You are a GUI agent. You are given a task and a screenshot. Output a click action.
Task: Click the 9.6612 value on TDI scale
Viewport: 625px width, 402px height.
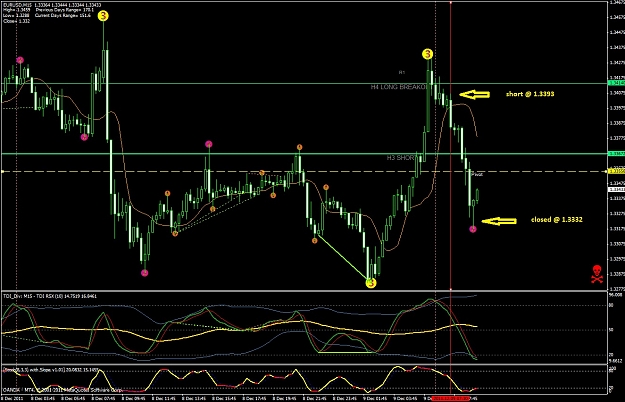[x=616, y=361]
